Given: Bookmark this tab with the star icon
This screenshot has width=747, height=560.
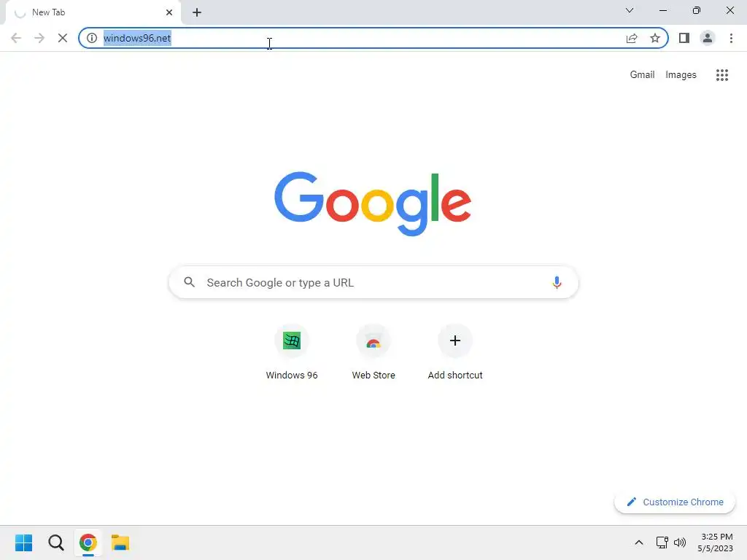Looking at the screenshot, I should pyautogui.click(x=655, y=38).
